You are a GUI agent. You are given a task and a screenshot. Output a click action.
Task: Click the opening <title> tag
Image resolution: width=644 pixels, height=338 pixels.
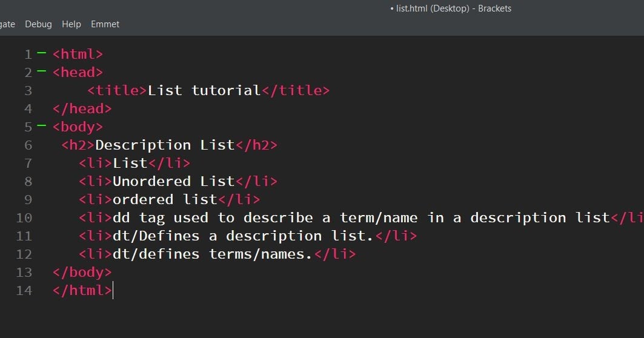click(117, 90)
